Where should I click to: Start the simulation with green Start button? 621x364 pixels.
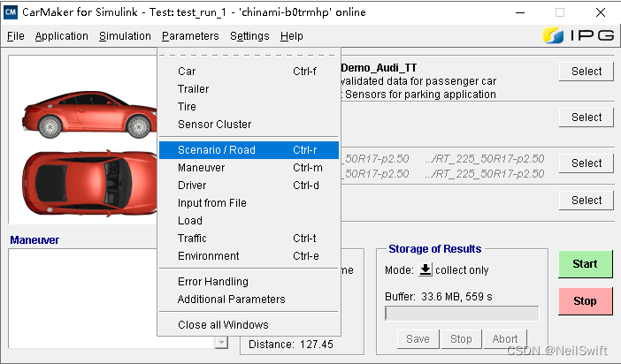point(586,264)
